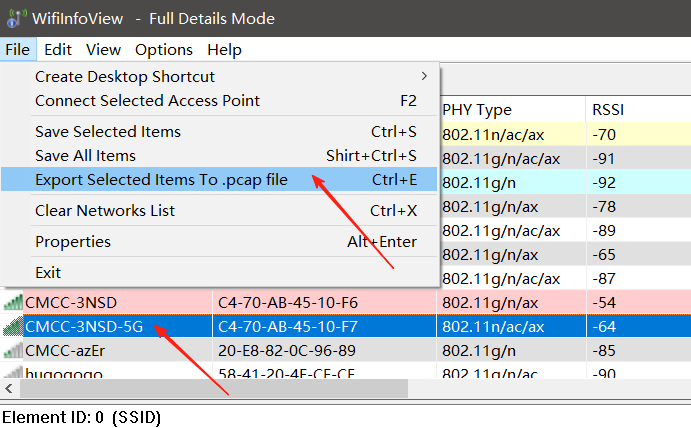Click signal icon of hugogogo row
Image resolution: width=691 pixels, height=428 pixels.
pos(13,372)
